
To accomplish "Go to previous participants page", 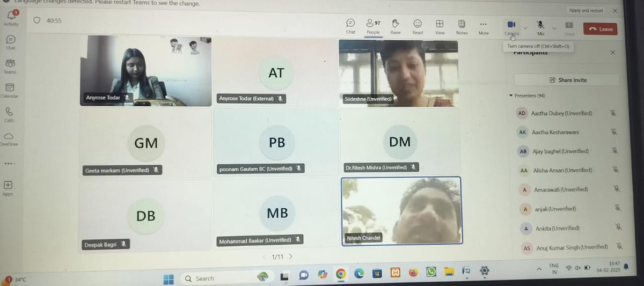I will (264, 256).
